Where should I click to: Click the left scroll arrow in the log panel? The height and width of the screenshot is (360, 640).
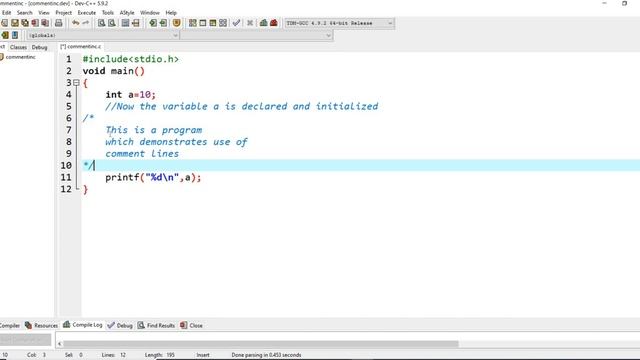(x=60, y=344)
